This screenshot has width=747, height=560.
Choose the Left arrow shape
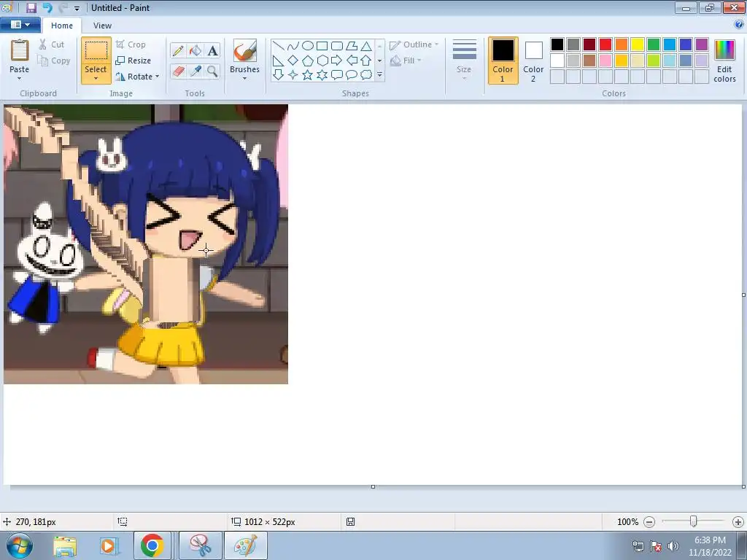click(352, 61)
